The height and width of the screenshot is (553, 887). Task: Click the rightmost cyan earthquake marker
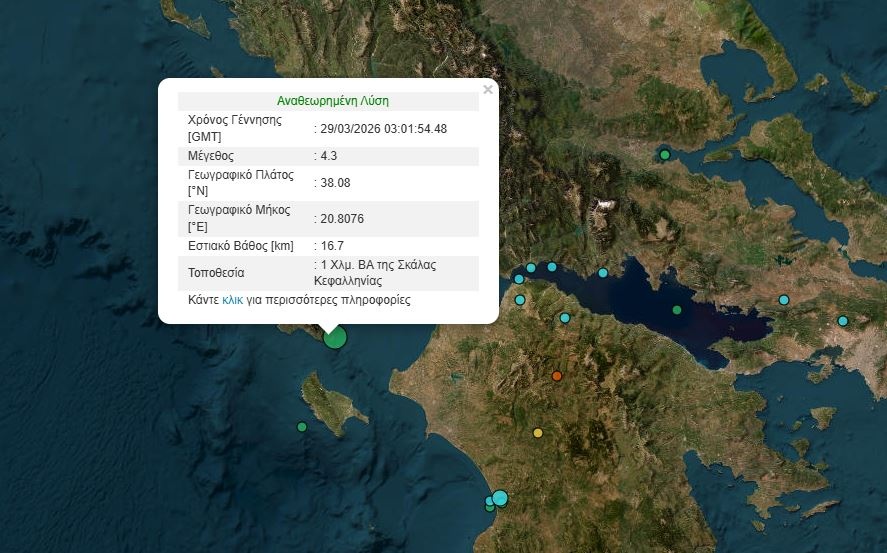click(843, 321)
